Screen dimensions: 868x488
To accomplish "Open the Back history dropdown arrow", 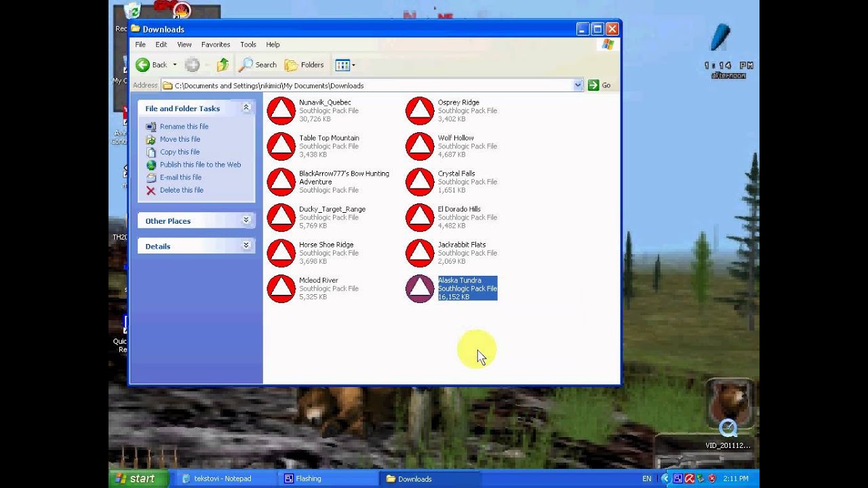I will pos(174,65).
